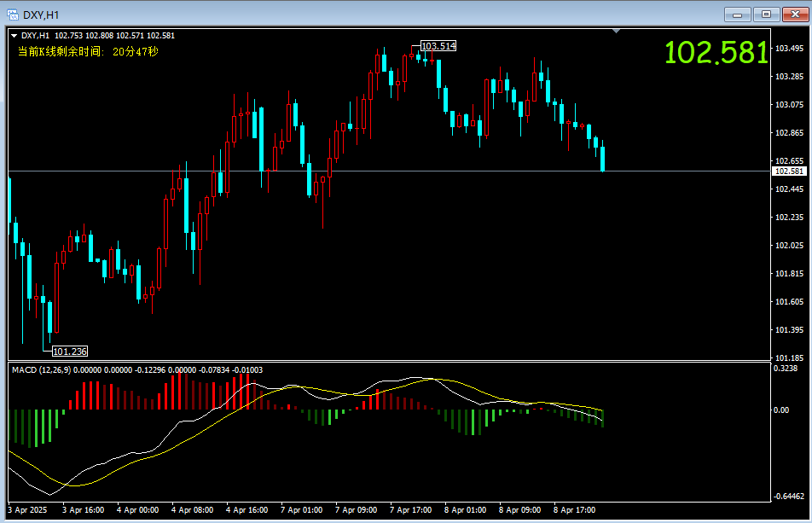Select the 103.514 high price label
812x523 pixels.
point(438,46)
